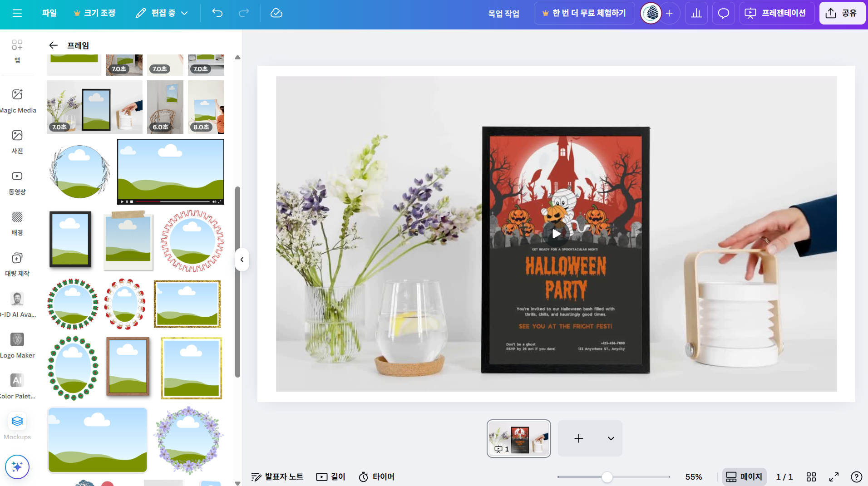This screenshot has height=486, width=868.
Task: Open the analytics chart icon
Action: tap(696, 13)
